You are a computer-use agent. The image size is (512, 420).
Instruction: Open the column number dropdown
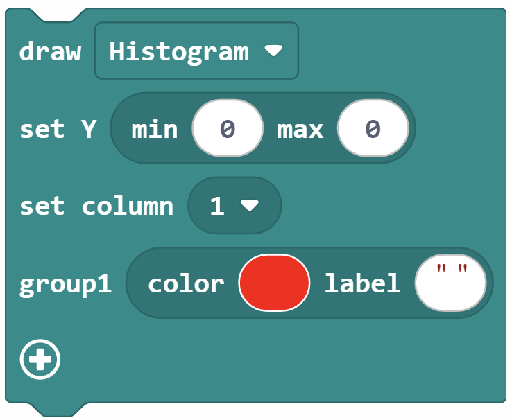pyautogui.click(x=234, y=205)
